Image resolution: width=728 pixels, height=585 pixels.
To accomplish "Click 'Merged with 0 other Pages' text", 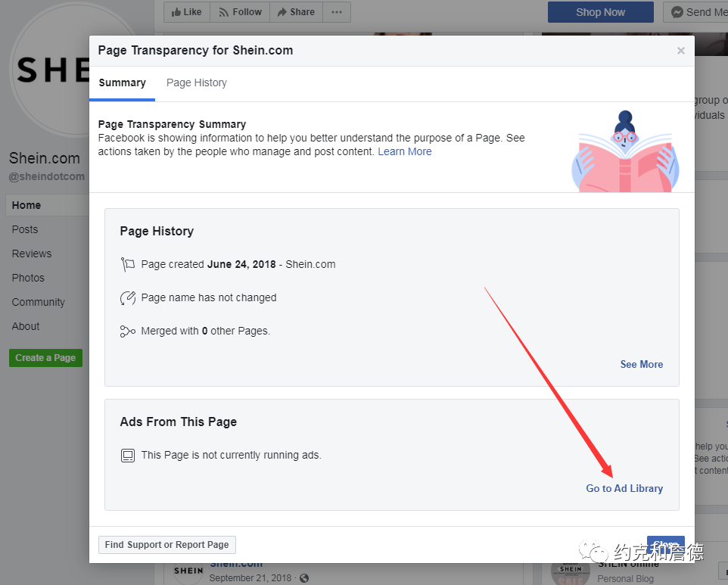I will point(206,331).
